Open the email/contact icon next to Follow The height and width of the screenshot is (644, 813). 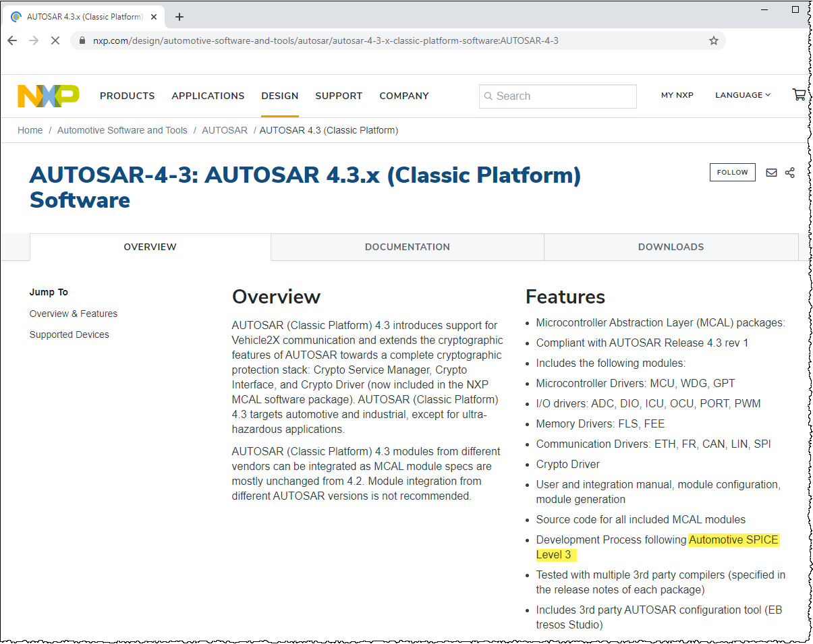click(771, 173)
